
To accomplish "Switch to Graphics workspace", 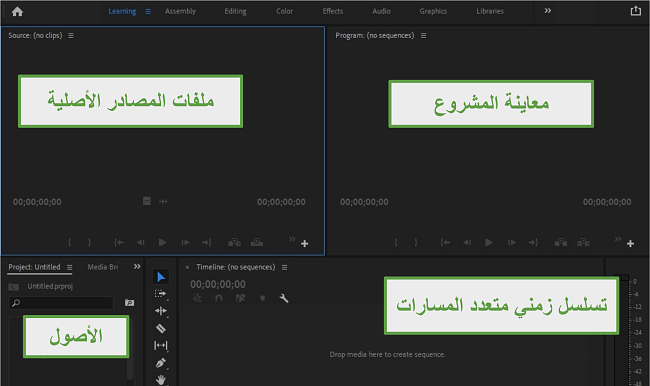I will 433,12.
